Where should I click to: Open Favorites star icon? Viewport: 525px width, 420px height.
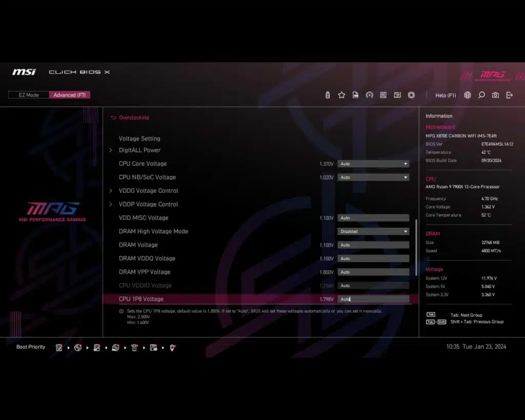341,95
